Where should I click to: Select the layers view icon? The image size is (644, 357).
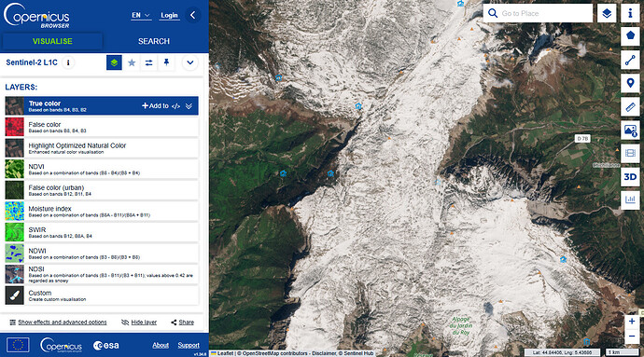coord(114,62)
